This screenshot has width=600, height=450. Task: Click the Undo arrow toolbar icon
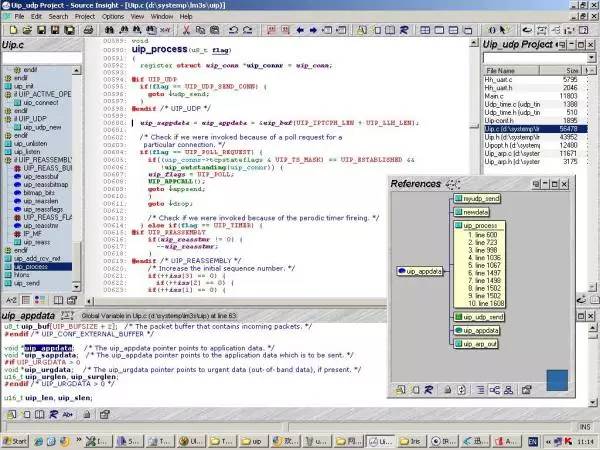coord(233,30)
